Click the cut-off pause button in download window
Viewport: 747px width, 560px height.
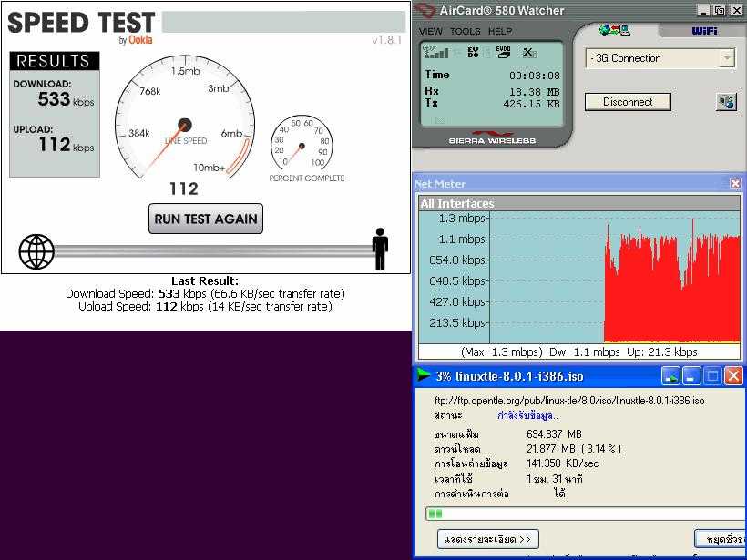pos(721,539)
